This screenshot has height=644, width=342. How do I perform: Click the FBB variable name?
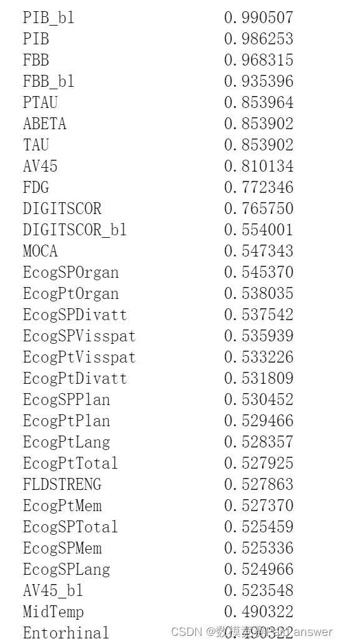pyautogui.click(x=36, y=60)
